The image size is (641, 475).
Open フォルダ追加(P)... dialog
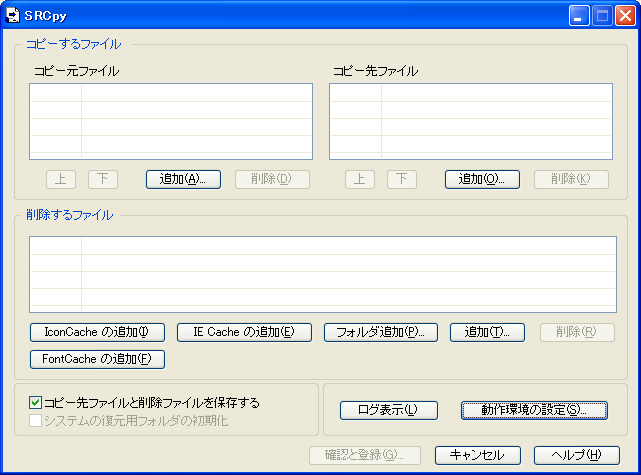pyautogui.click(x=381, y=332)
